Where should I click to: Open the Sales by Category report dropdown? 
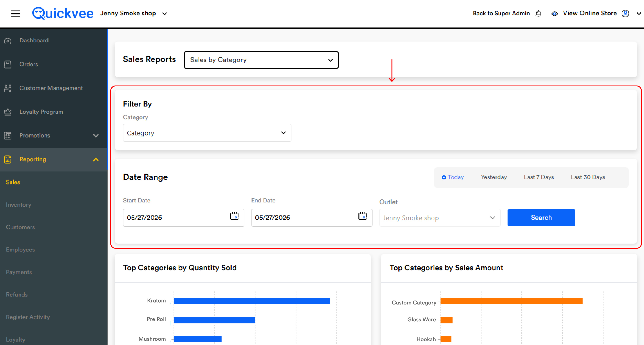pyautogui.click(x=261, y=60)
